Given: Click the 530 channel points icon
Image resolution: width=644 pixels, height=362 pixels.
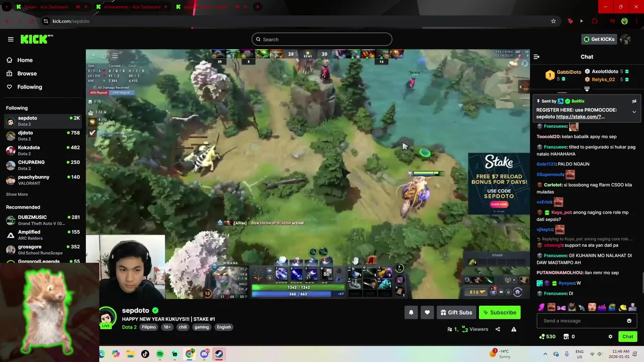Looking at the screenshot, I should click(547, 336).
